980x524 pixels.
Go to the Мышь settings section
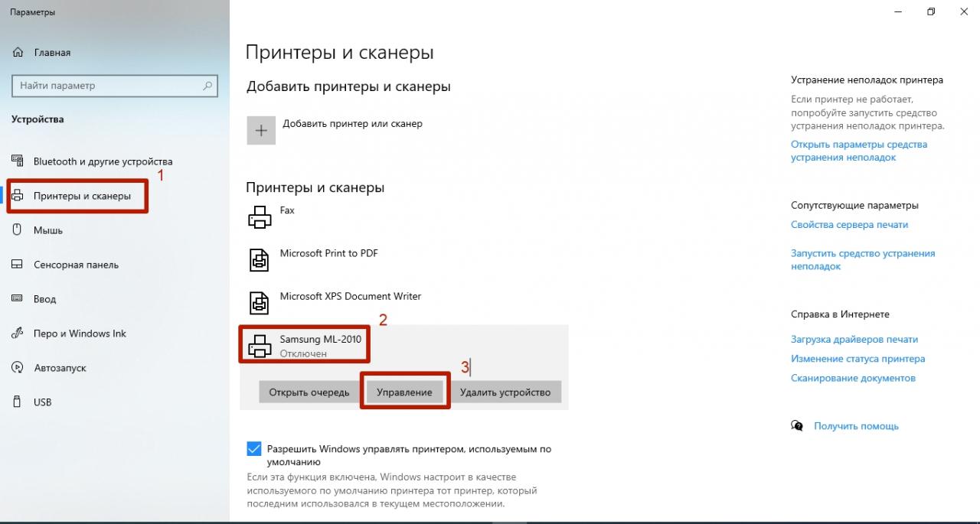(x=47, y=230)
